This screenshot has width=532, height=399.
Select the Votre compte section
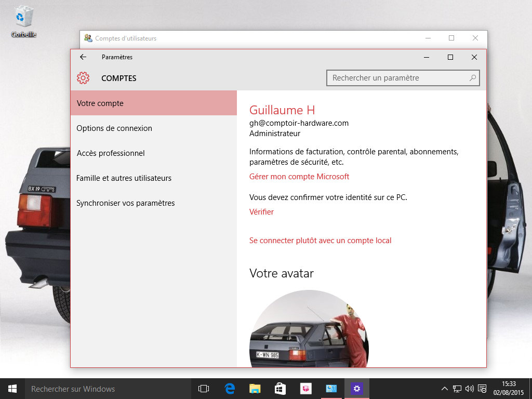[153, 103]
